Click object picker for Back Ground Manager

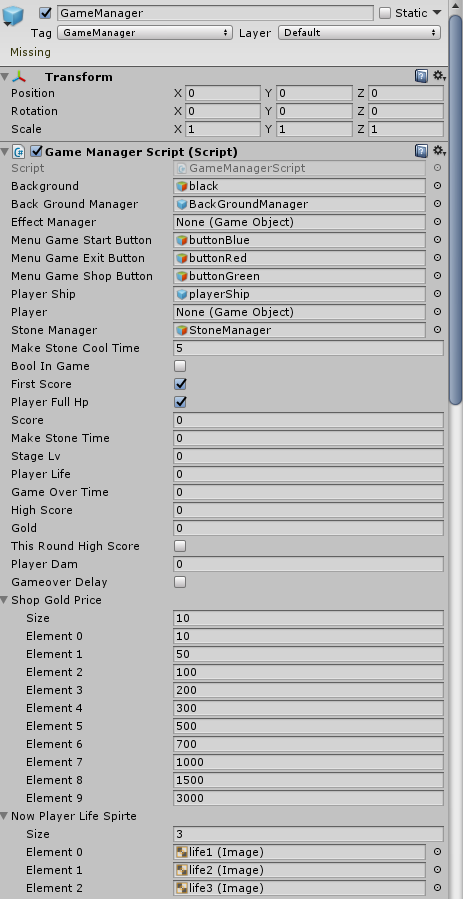pos(437,204)
